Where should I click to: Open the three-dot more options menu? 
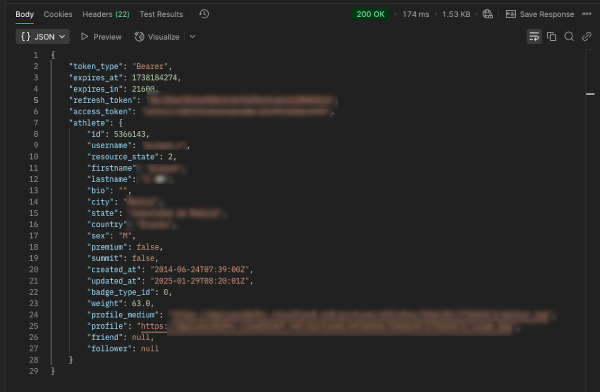(586, 14)
